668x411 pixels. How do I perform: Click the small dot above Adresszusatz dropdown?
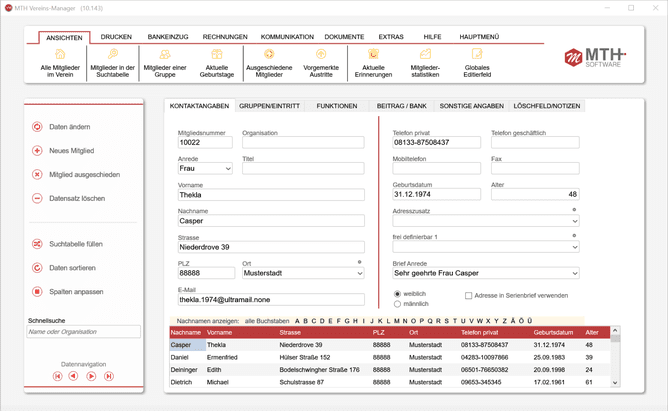click(x=574, y=210)
